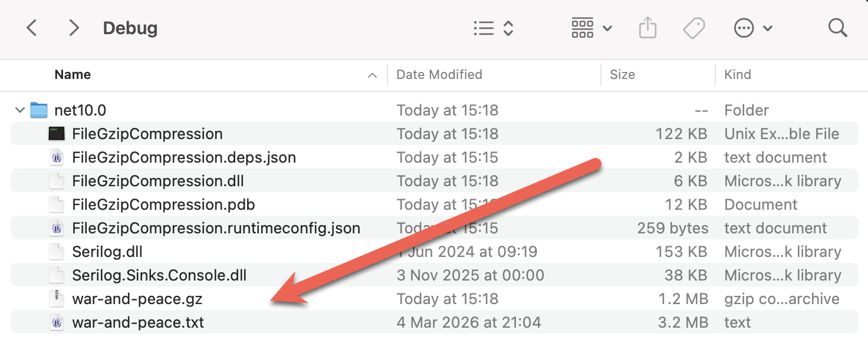Open the Share menu icon in the toolbar
The image size is (868, 343).
647,27
